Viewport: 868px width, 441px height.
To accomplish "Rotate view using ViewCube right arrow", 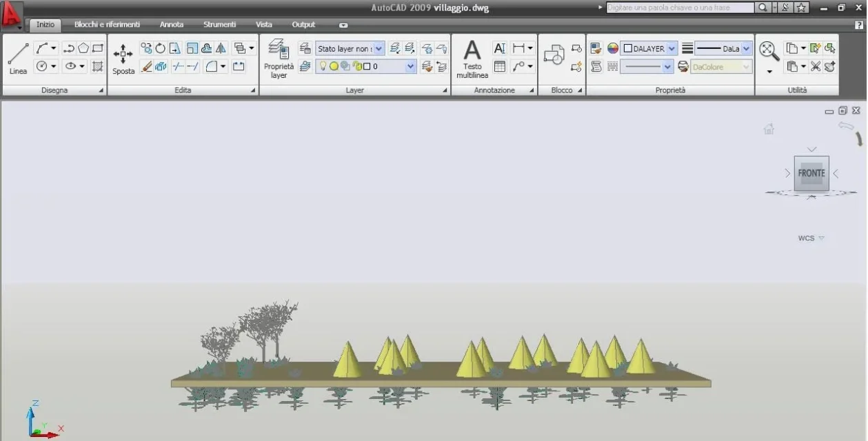I will [x=836, y=174].
